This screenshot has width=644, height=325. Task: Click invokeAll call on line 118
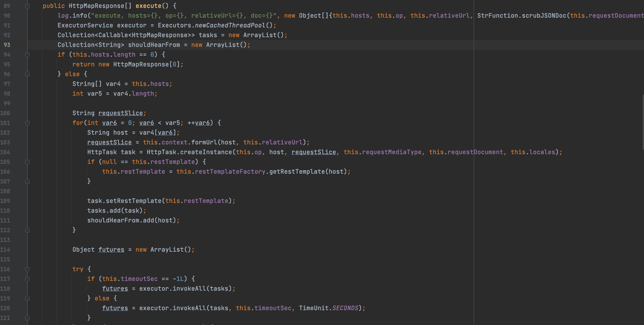tap(189, 289)
